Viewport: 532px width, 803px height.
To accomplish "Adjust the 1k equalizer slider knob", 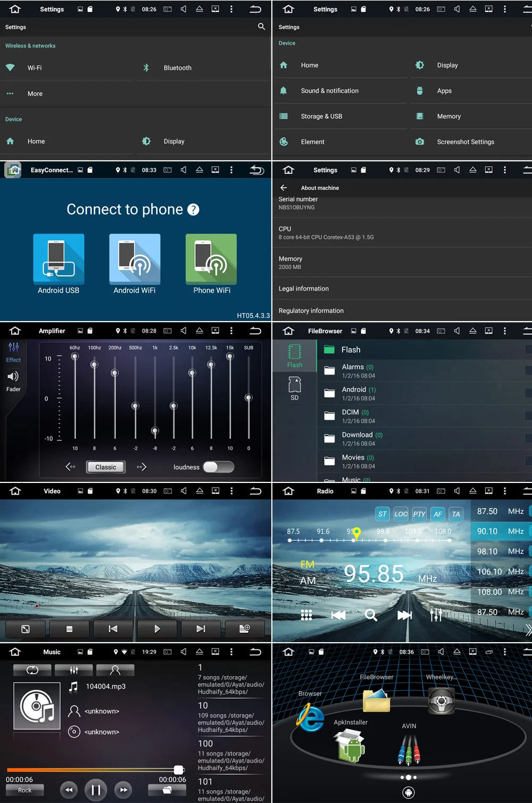I will 155,430.
